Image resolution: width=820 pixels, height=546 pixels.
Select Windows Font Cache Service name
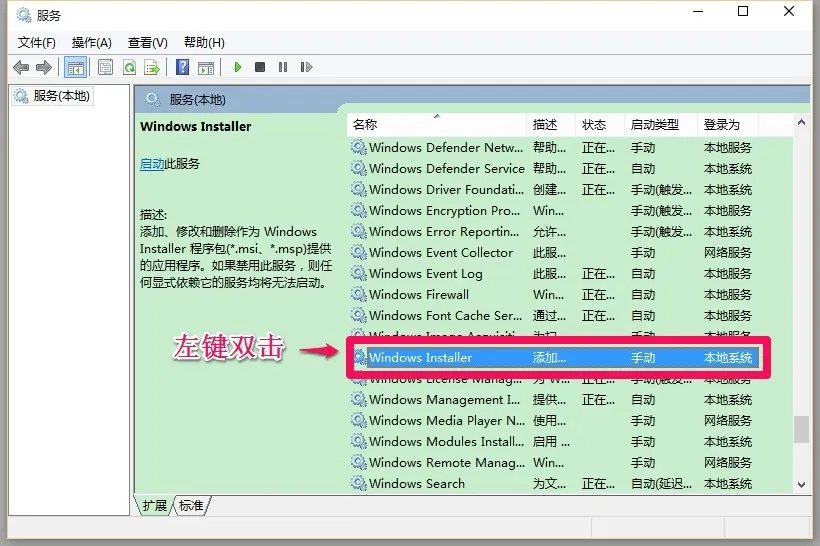pos(446,315)
